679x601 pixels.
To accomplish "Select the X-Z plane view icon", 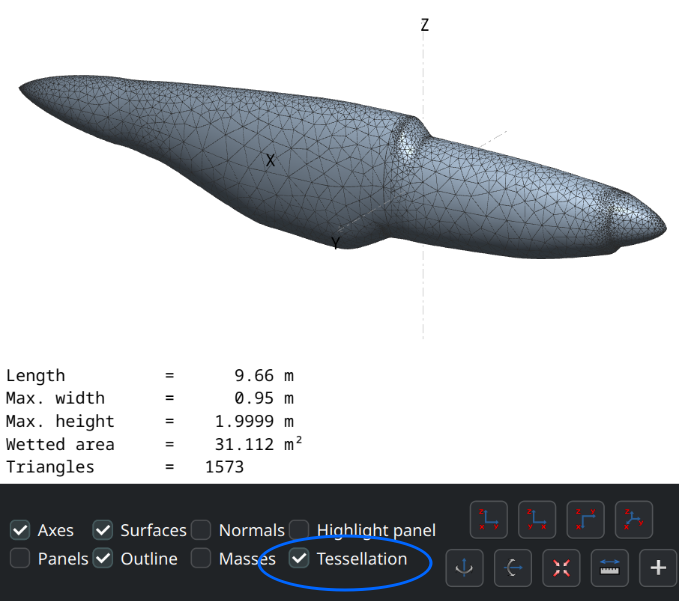I will [537, 520].
